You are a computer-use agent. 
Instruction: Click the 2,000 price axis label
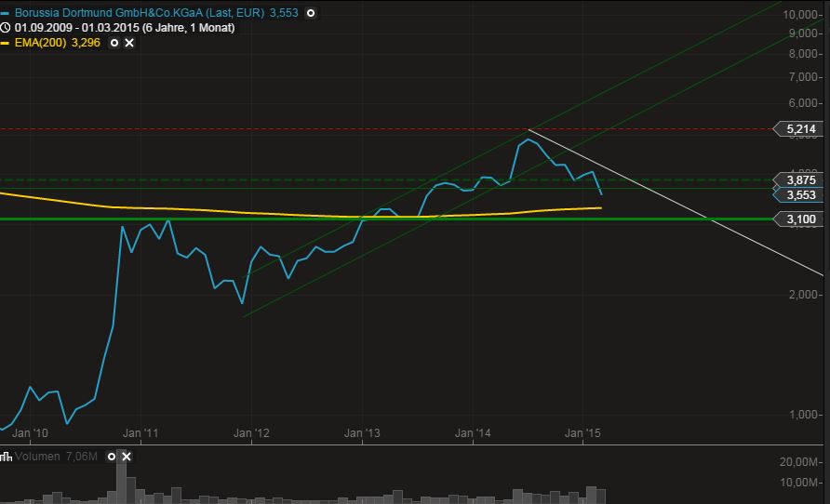804,295
